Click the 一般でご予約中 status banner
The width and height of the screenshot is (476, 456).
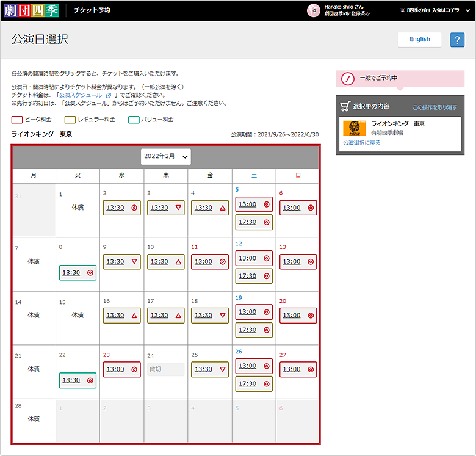(x=400, y=79)
